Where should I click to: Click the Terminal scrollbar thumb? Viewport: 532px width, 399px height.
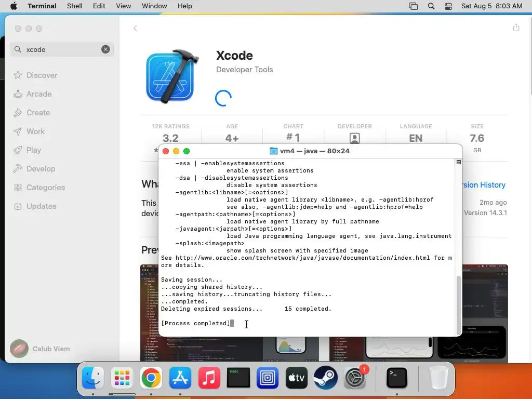(x=459, y=305)
